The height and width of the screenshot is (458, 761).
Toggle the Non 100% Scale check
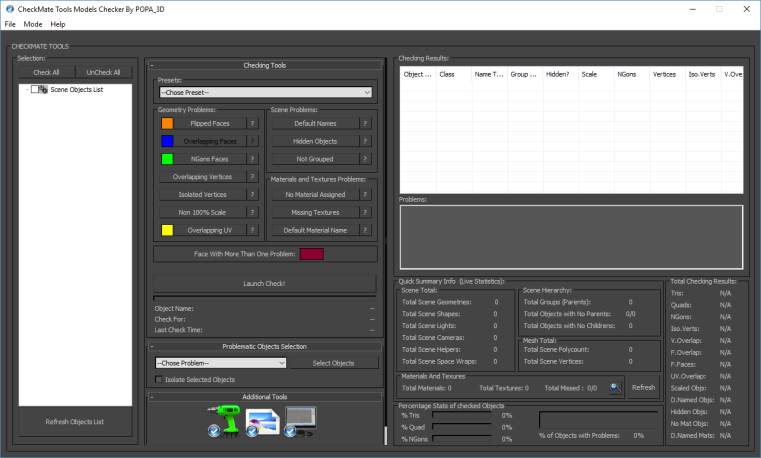tap(202, 213)
